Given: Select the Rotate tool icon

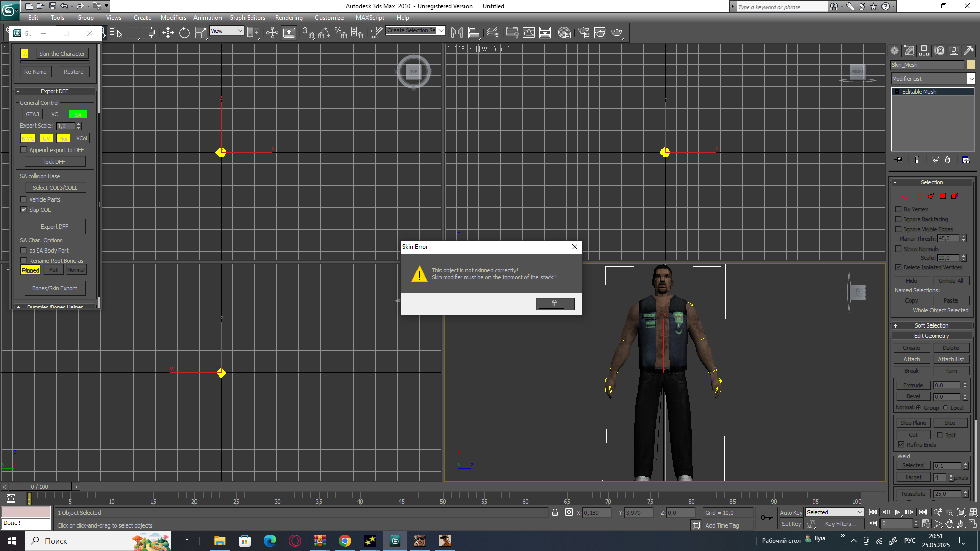Looking at the screenshot, I should (x=184, y=33).
